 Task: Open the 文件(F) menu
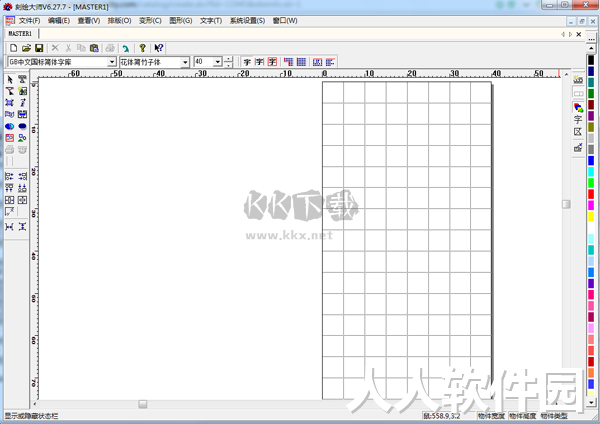pyautogui.click(x=29, y=21)
